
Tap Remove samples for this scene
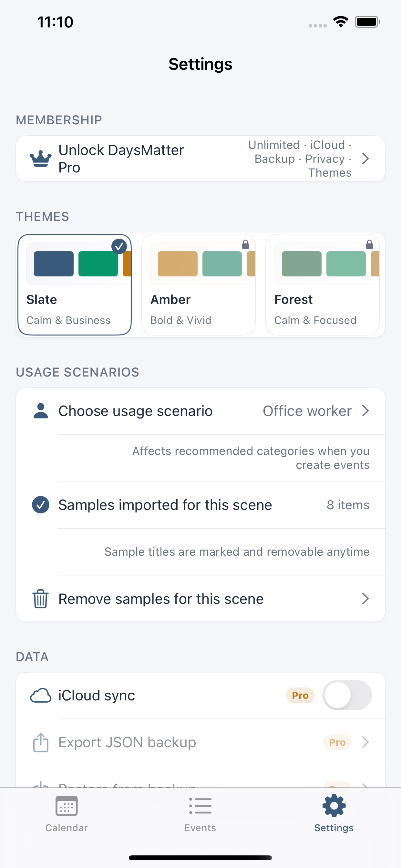(200, 598)
